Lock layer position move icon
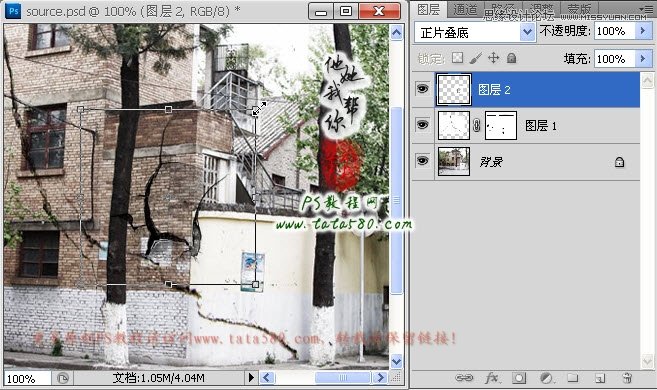The image size is (657, 390). (494, 58)
